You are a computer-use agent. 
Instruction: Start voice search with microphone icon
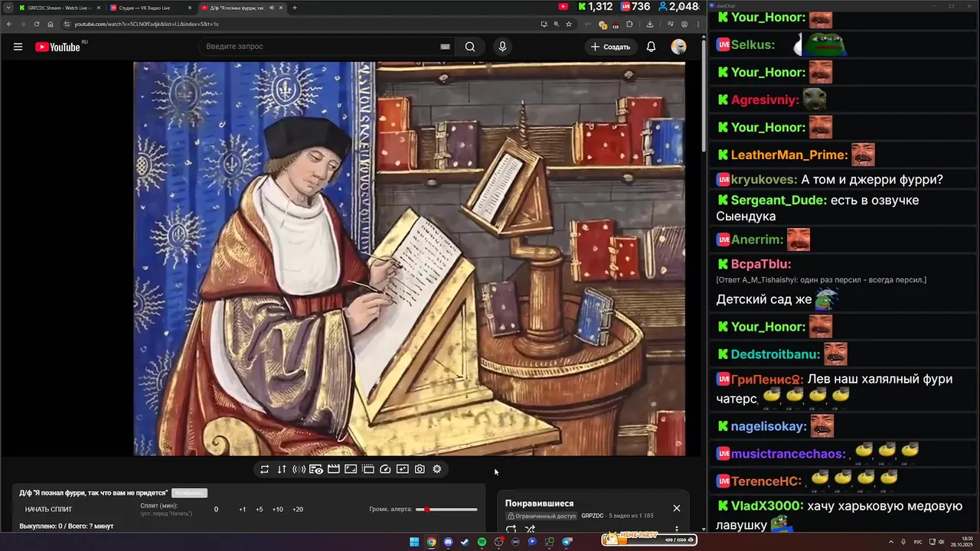(x=502, y=47)
